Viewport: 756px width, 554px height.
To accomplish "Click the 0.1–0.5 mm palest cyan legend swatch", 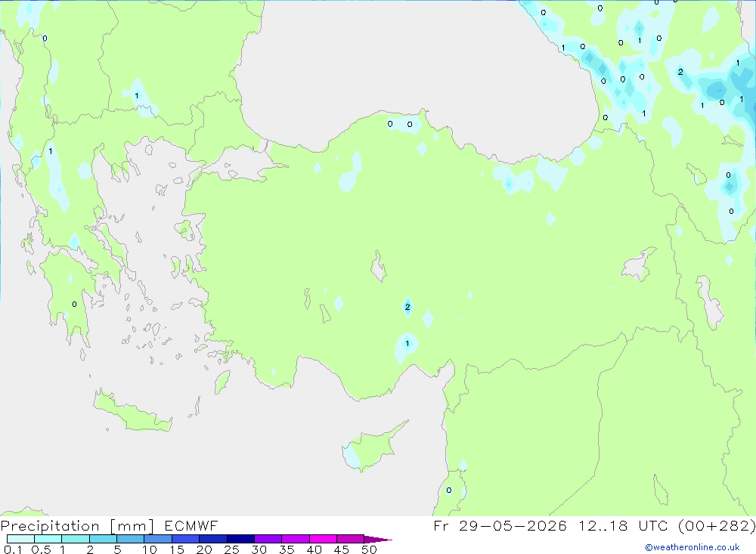I will (20, 539).
